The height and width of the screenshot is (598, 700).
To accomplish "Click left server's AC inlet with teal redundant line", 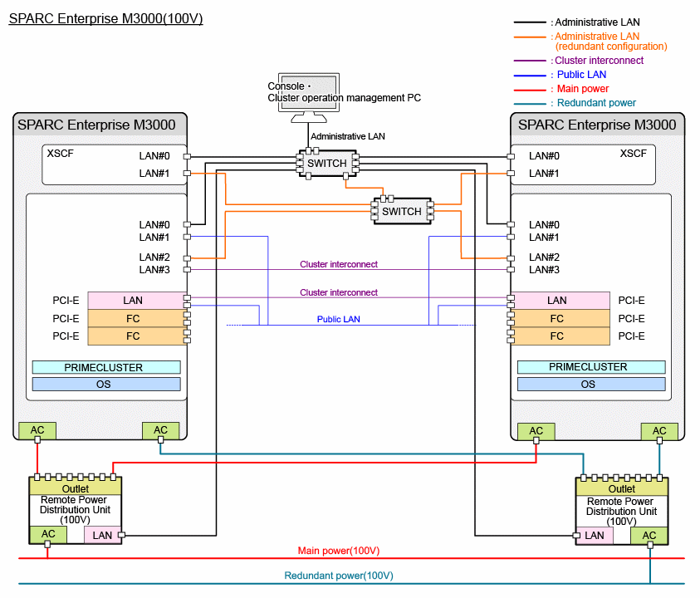I will point(161,430).
